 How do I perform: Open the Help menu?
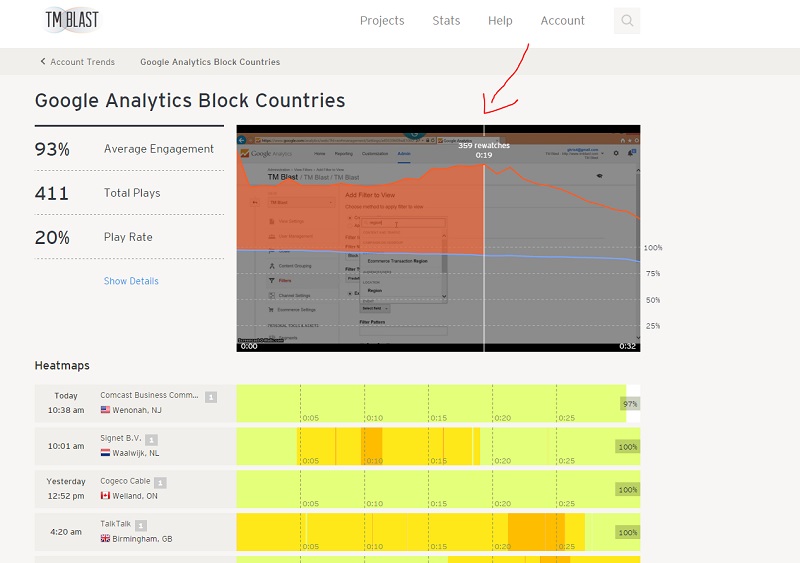(500, 20)
